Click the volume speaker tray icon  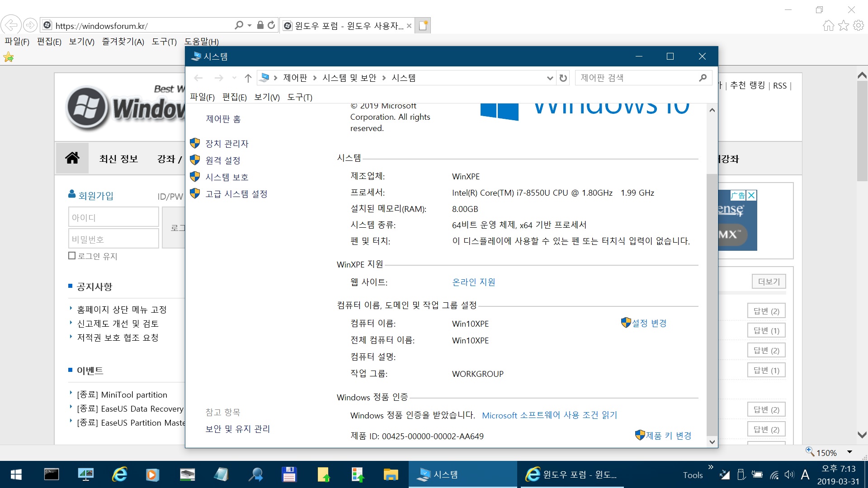coord(789,474)
